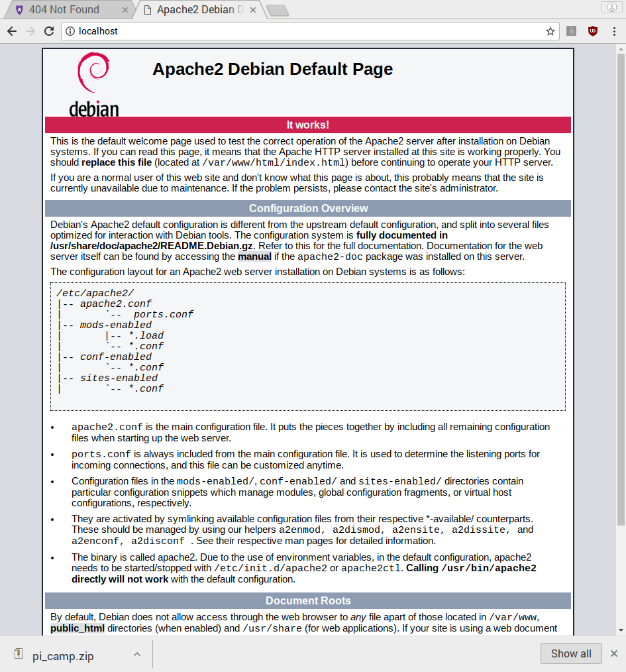
Task: Open the uBlock Origin extension
Action: (x=593, y=31)
